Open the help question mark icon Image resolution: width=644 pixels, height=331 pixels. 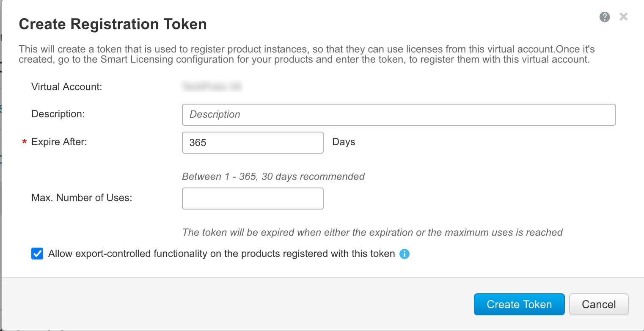pyautogui.click(x=605, y=17)
